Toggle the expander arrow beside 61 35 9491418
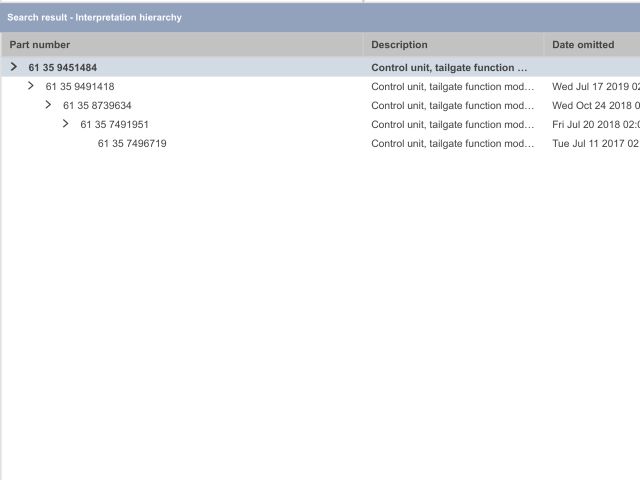Viewport: 640px width, 480px height. click(x=31, y=86)
